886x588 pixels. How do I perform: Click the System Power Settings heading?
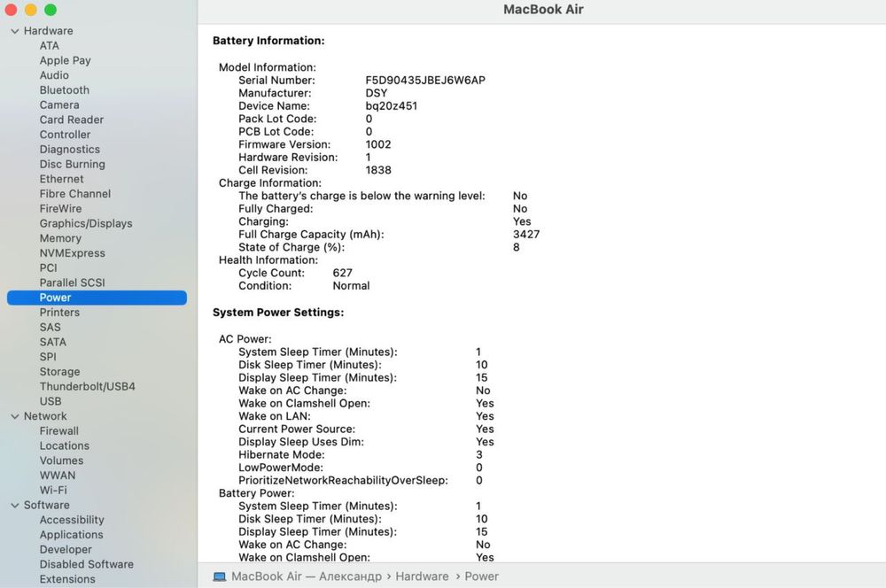(278, 313)
